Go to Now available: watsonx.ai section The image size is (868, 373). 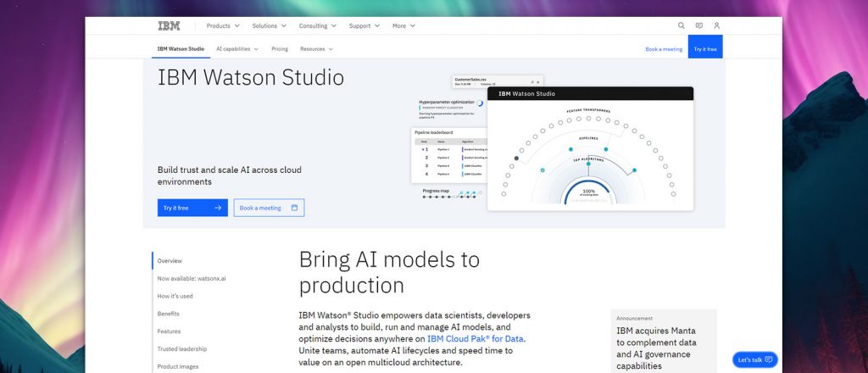192,278
